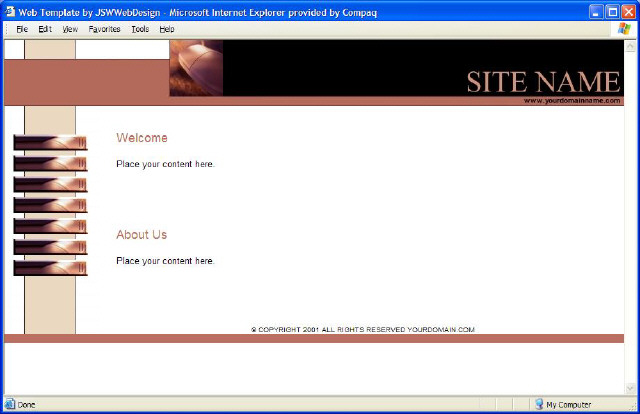Click the Windows flag logo beside the menu bar

[625, 29]
